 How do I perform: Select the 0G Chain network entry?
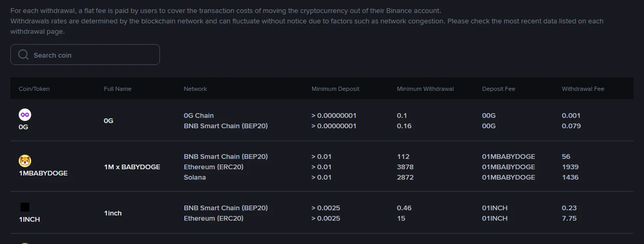click(199, 115)
